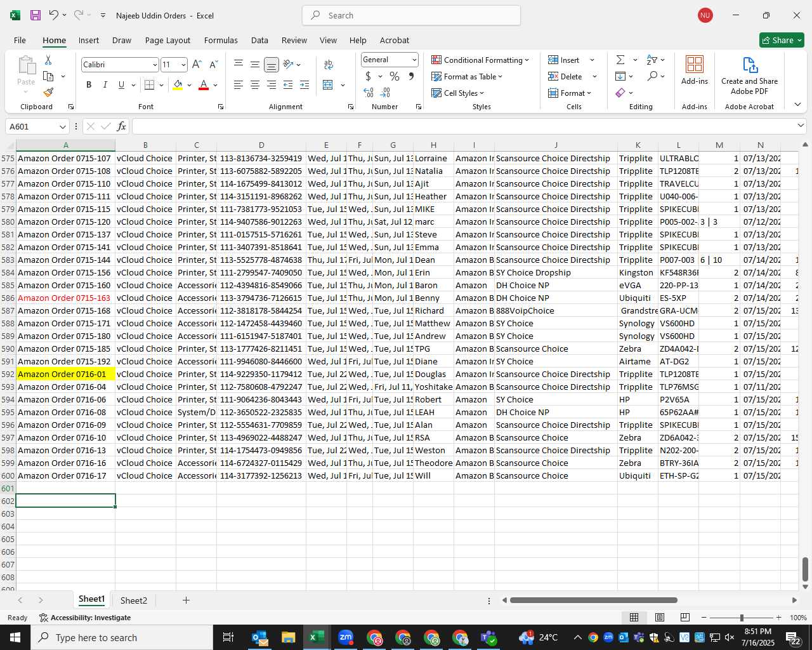Click the Undo arrow icon

click(53, 15)
